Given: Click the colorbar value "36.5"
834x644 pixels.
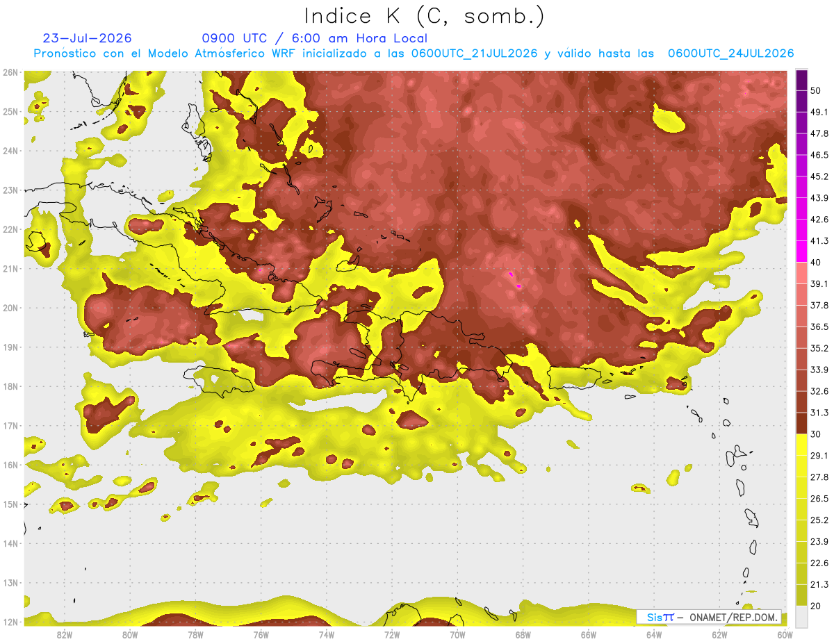Looking at the screenshot, I should (819, 327).
